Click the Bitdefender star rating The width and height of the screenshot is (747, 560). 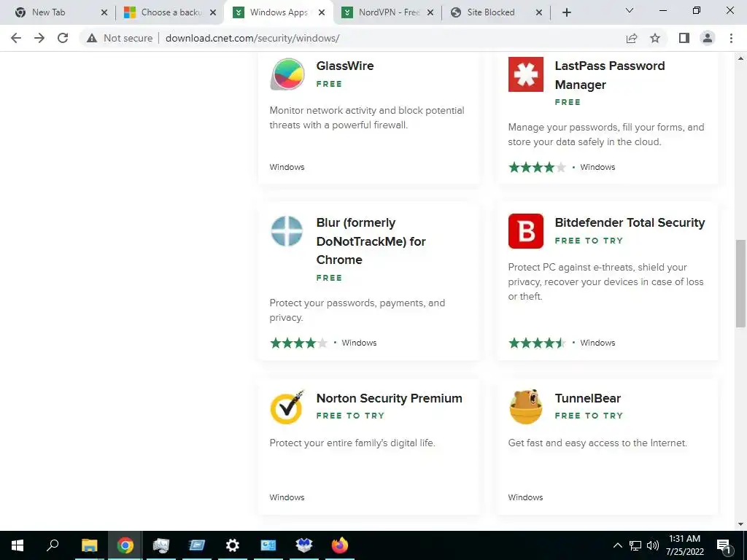[537, 343]
